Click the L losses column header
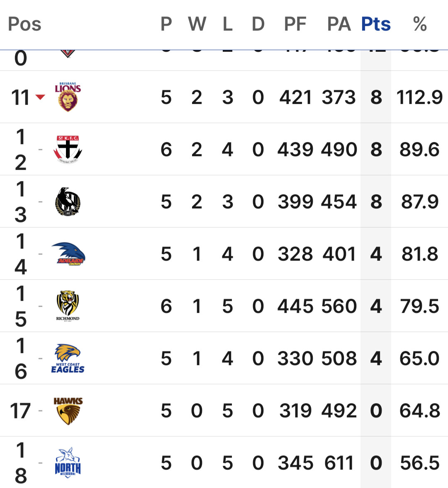 coord(228,24)
